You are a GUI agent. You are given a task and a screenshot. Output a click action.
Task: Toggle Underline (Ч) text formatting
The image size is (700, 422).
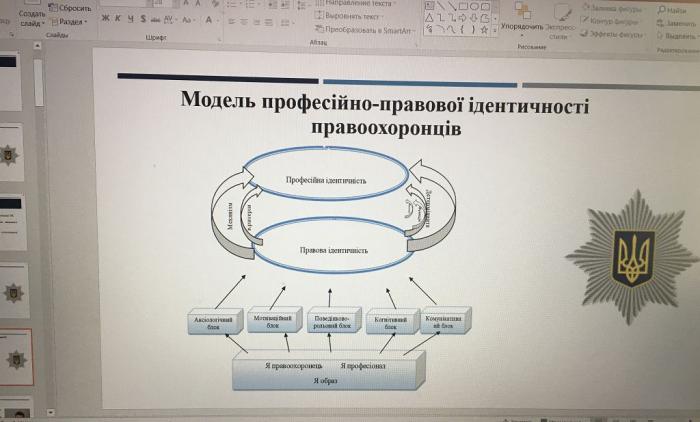[x=129, y=18]
